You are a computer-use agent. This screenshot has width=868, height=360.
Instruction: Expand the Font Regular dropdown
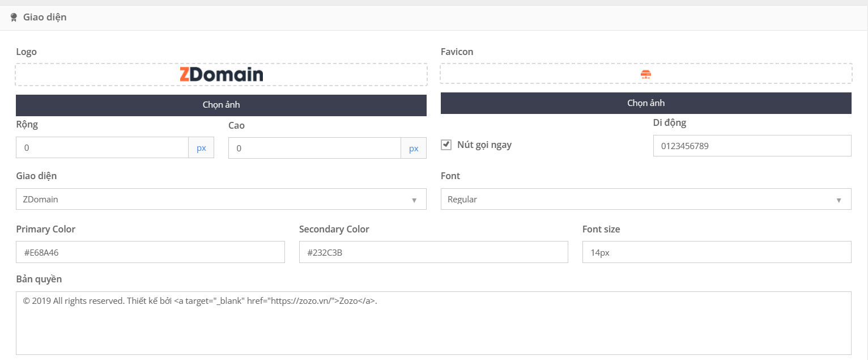646,199
